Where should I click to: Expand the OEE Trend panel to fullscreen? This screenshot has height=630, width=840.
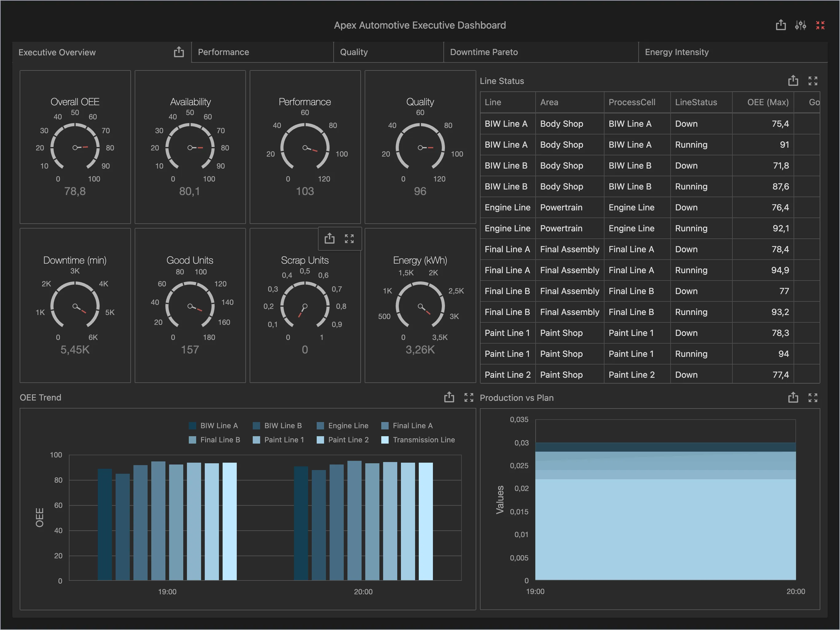point(469,397)
